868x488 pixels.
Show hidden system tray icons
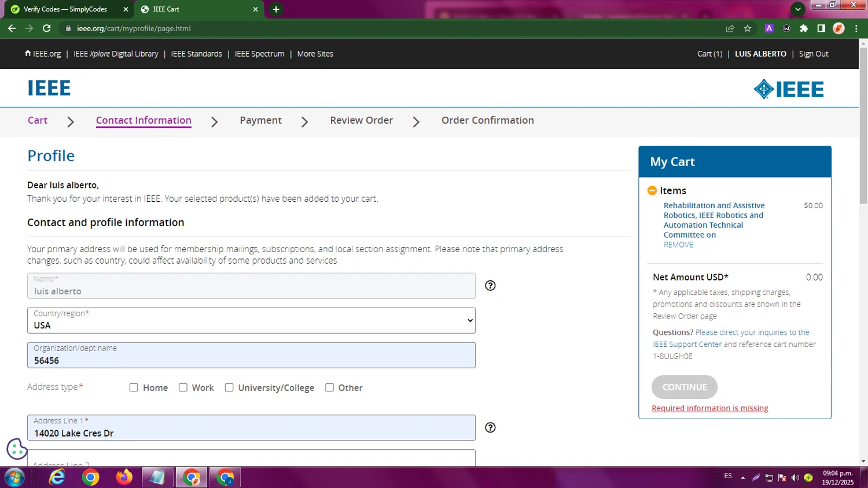point(742,478)
